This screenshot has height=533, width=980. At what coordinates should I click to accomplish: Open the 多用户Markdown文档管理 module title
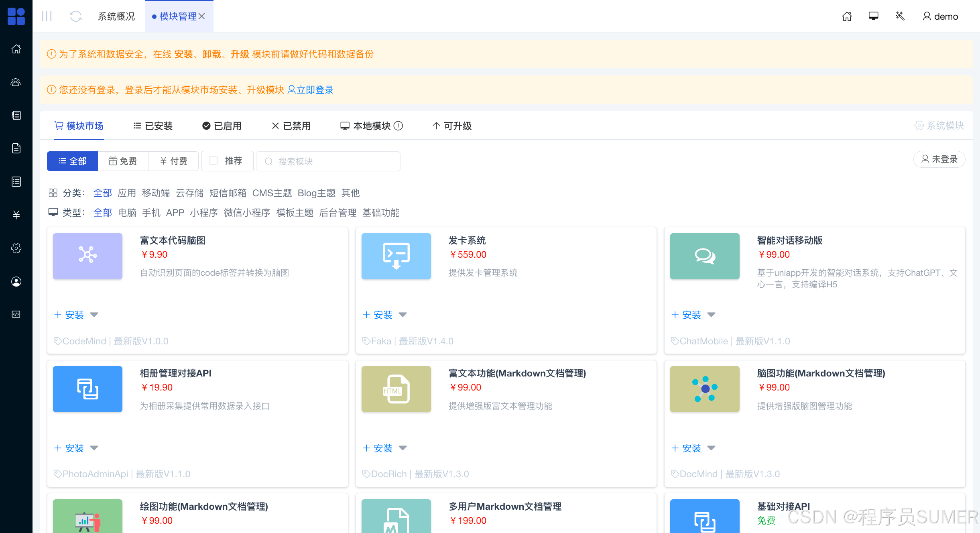pos(505,507)
